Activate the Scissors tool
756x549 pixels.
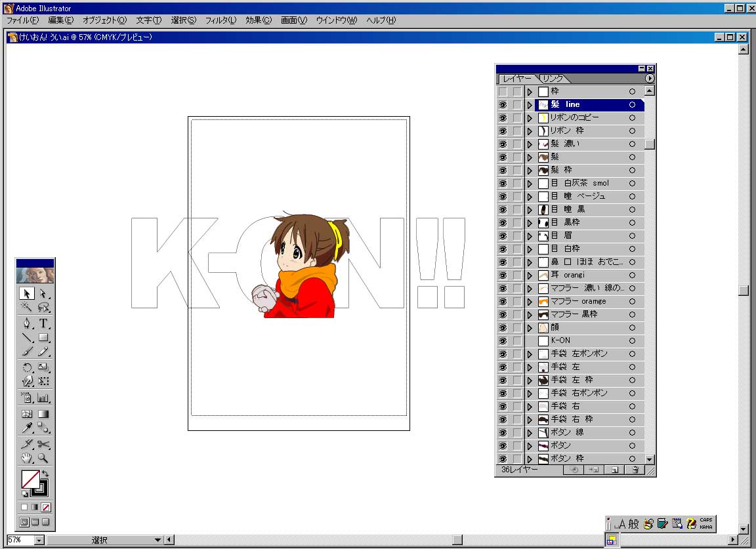tap(43, 443)
